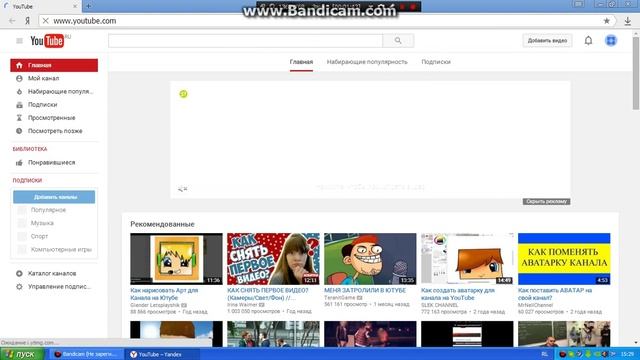Click the taskbar clock 15:29
This screenshot has width=640, height=360.
point(627,354)
